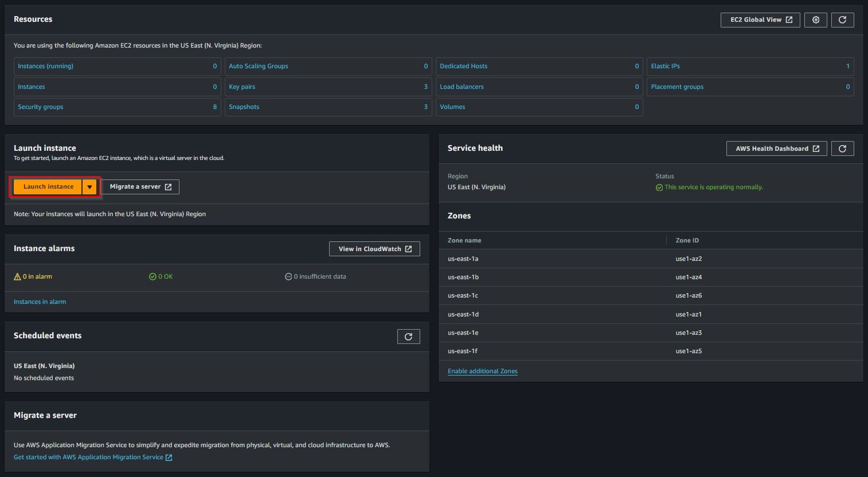
Task: Click the Zone name column header
Action: click(464, 240)
